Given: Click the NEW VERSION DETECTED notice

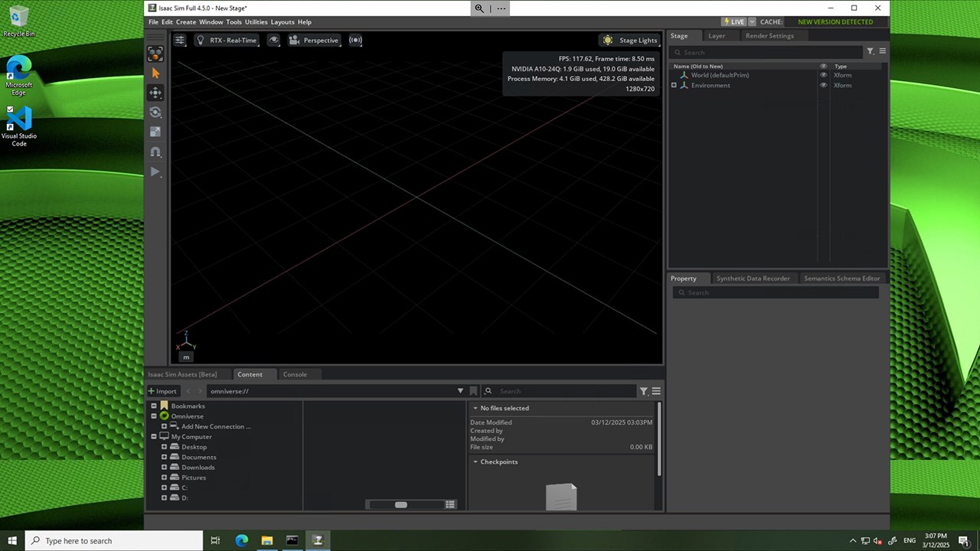Looking at the screenshot, I should coord(835,22).
